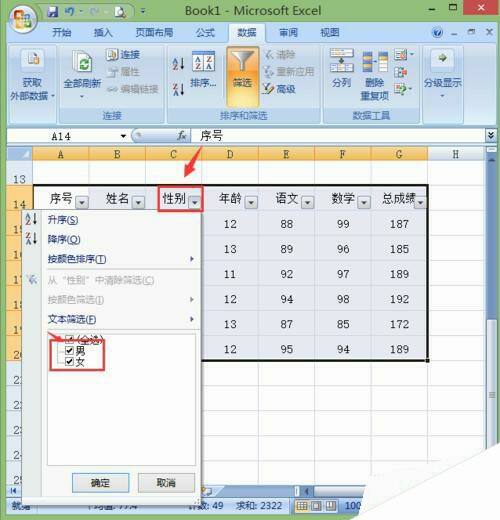The width and height of the screenshot is (500, 520).
Task: Click the Consolidate data icon
Action: (x=401, y=72)
